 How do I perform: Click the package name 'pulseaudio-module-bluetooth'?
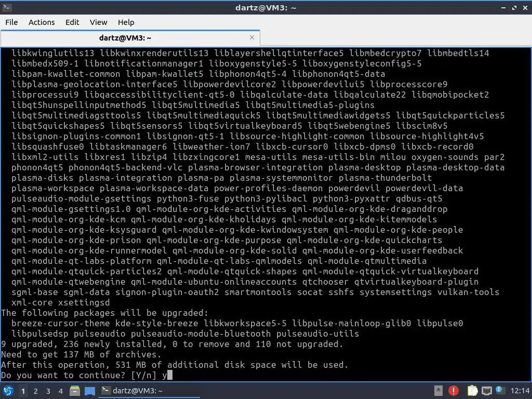tap(201, 334)
